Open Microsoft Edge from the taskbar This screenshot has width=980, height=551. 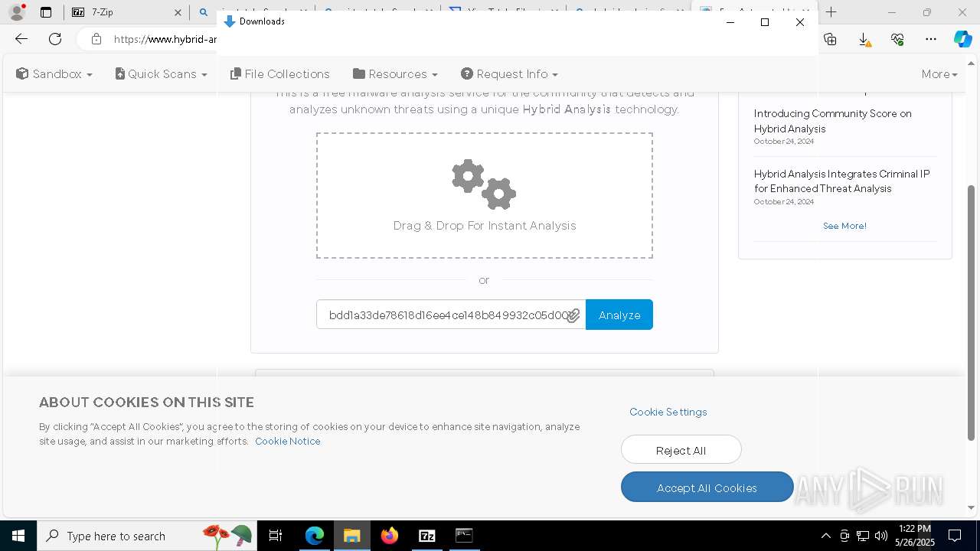point(315,536)
